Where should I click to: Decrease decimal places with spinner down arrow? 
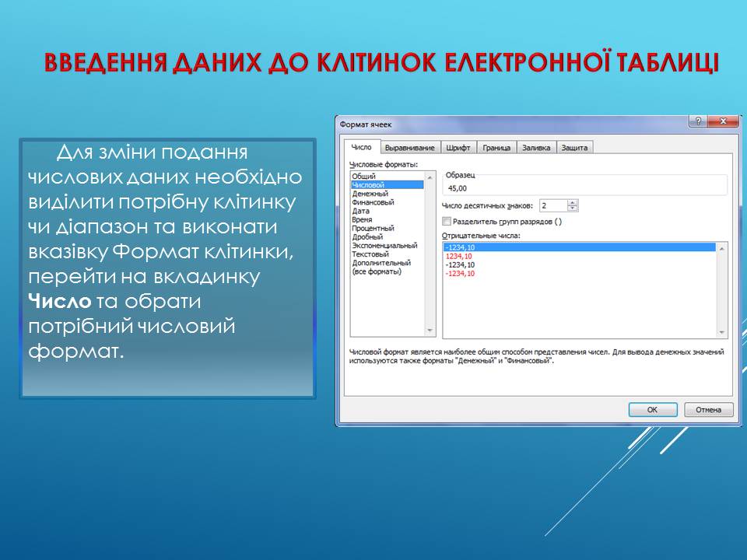click(x=573, y=208)
